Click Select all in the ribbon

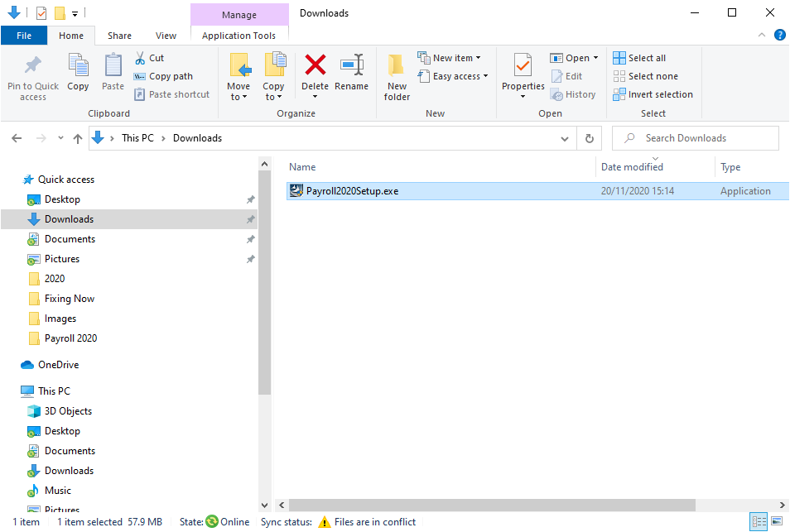coord(639,58)
